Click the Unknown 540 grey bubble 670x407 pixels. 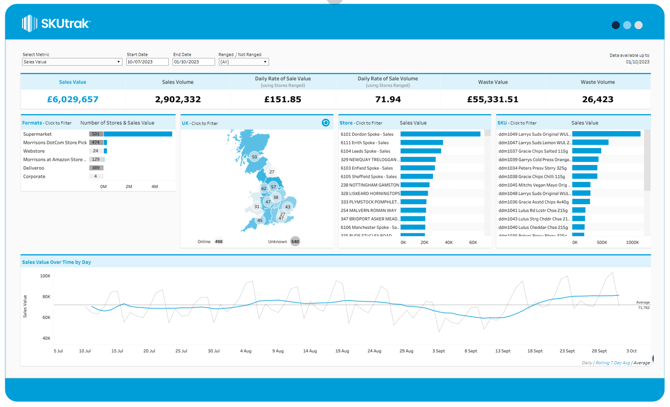click(295, 241)
